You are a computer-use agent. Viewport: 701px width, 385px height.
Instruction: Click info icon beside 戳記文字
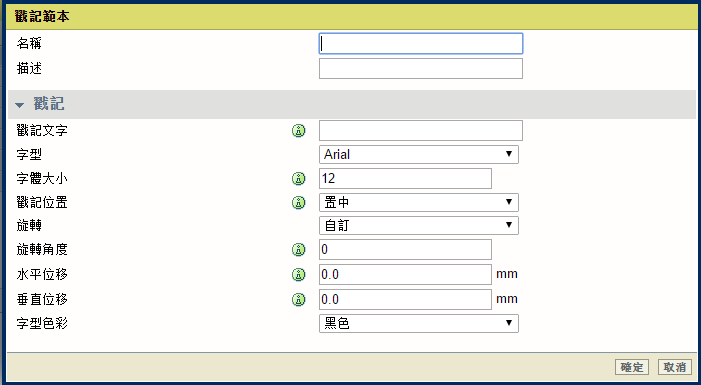pyautogui.click(x=299, y=131)
